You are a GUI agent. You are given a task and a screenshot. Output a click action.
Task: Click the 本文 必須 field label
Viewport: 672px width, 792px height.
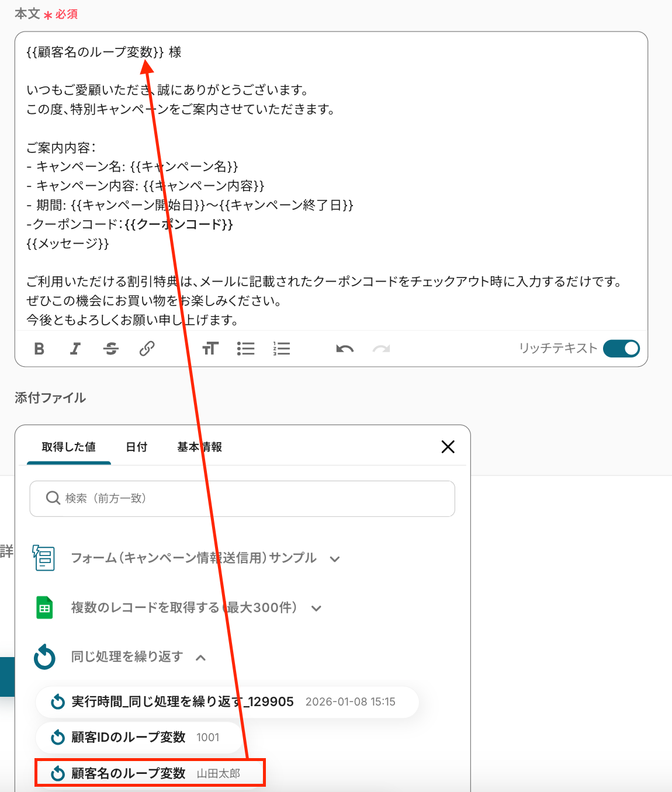[x=46, y=13]
